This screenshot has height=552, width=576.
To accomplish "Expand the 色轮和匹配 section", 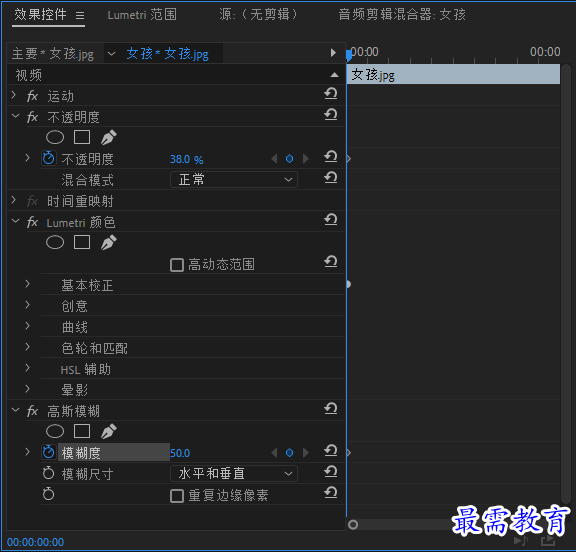I will [x=28, y=347].
